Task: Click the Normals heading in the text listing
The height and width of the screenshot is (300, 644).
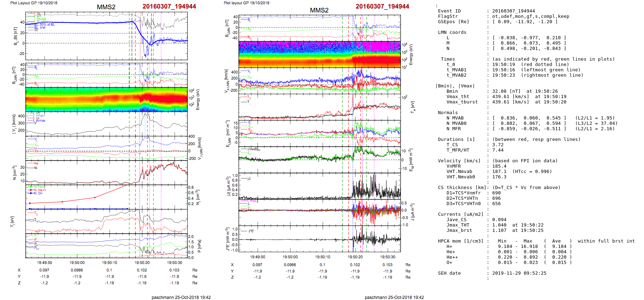Action: (x=448, y=113)
